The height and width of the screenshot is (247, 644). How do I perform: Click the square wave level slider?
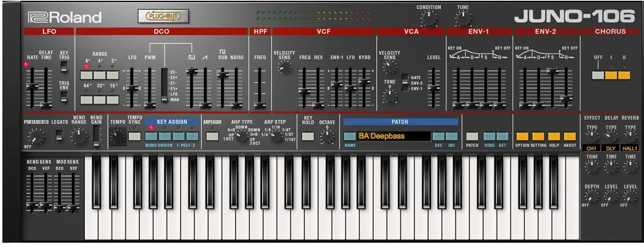point(192,71)
